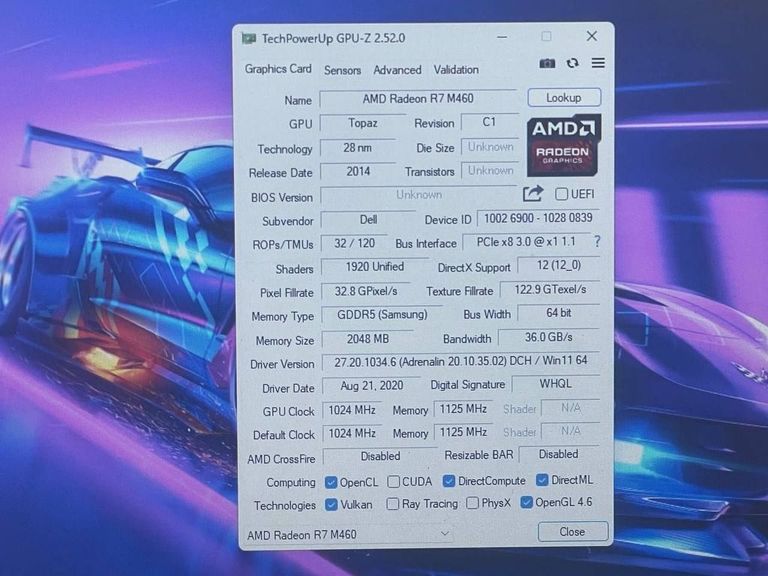
Task: Toggle the OpenGL 4.6 checkbox
Action: click(x=527, y=502)
